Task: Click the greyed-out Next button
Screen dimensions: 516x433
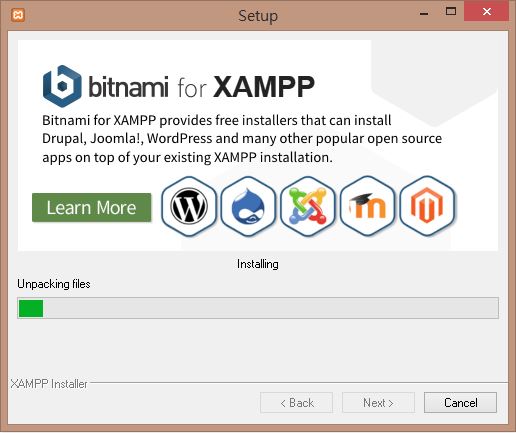Action: 378,403
